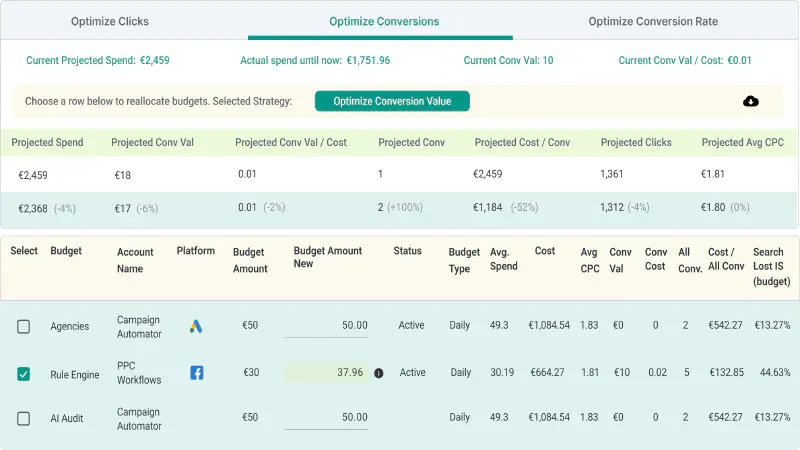Click the €1.80 (0%) avg CPC
Screen dimensions: 800x450
pos(725,208)
